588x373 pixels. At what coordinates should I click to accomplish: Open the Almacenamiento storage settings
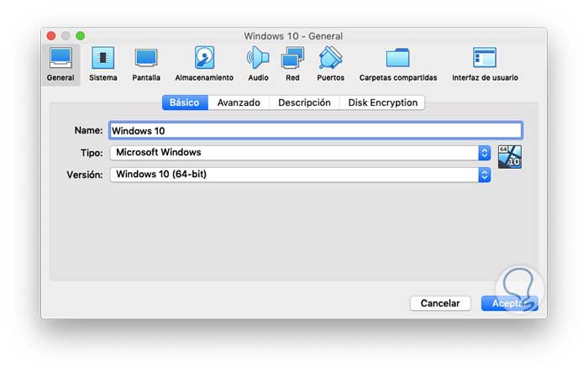point(204,65)
